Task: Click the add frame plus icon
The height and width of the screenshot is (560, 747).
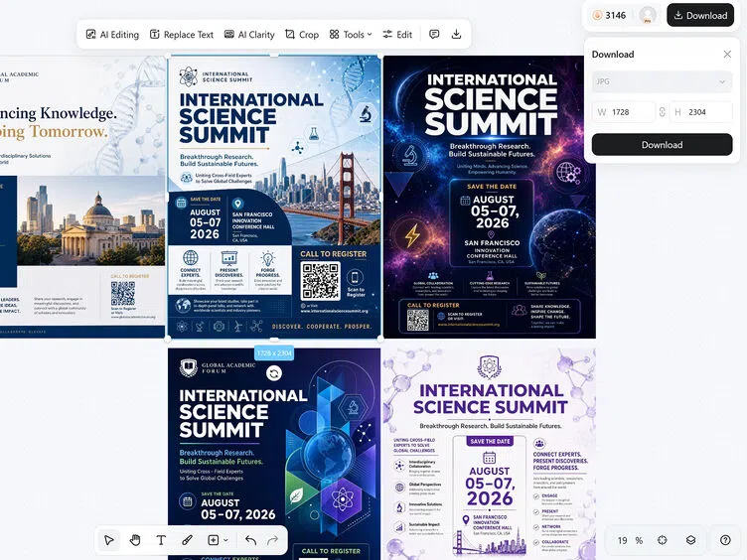Action: point(213,540)
